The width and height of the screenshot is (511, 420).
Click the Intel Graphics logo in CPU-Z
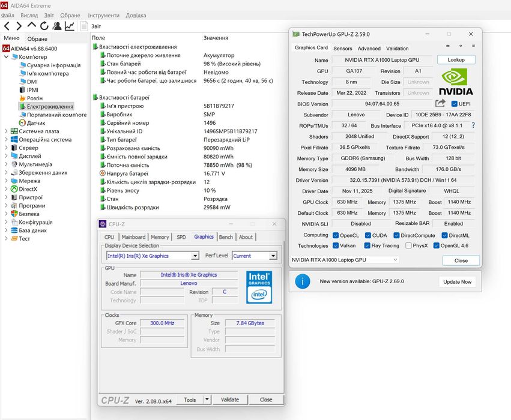[259, 287]
